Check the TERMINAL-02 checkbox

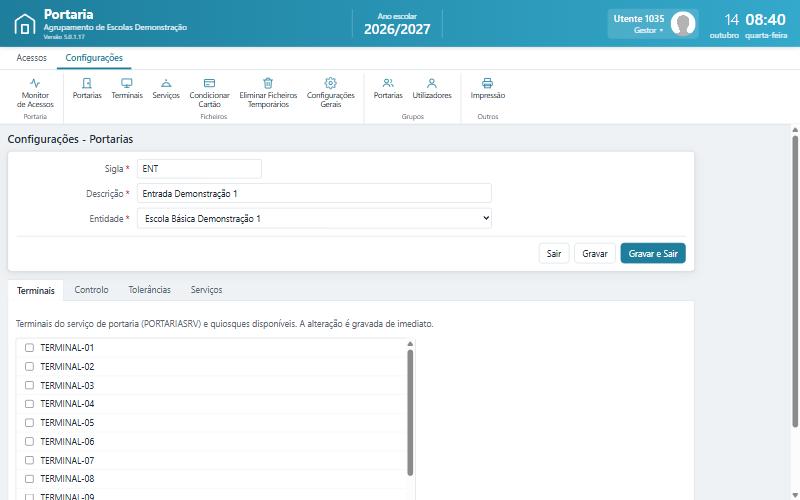pyautogui.click(x=30, y=366)
